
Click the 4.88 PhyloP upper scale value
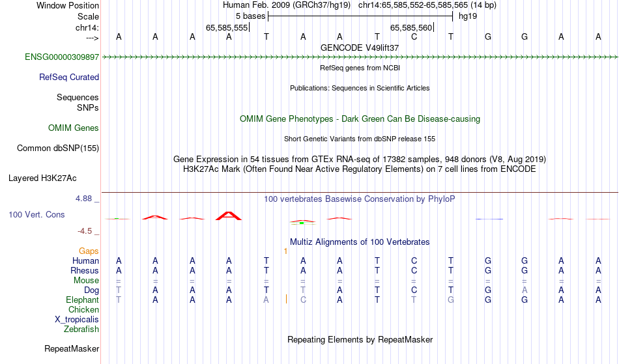(x=83, y=199)
